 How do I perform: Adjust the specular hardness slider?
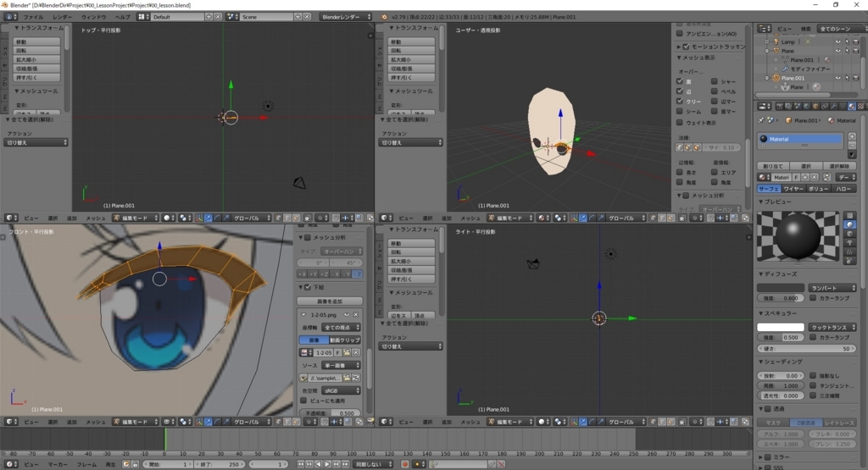[807, 348]
